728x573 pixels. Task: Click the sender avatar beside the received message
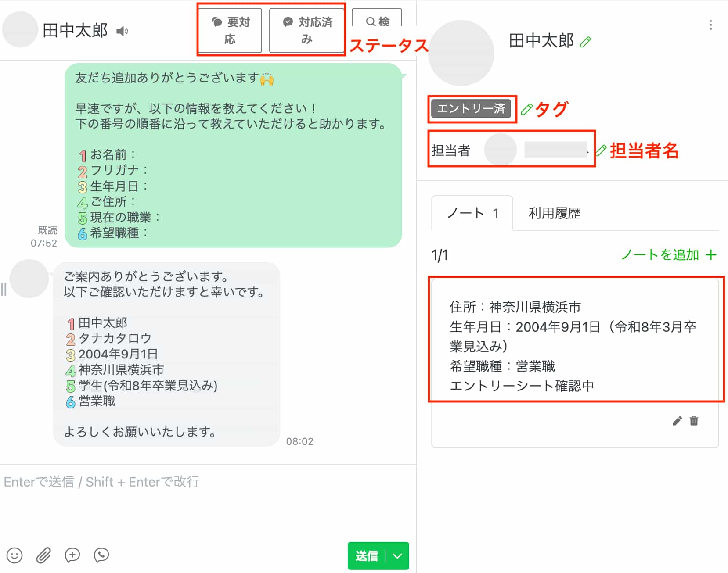click(29, 279)
